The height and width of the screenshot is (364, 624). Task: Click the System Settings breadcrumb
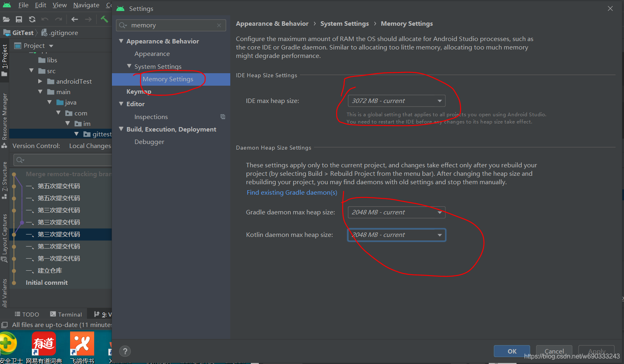pos(345,24)
